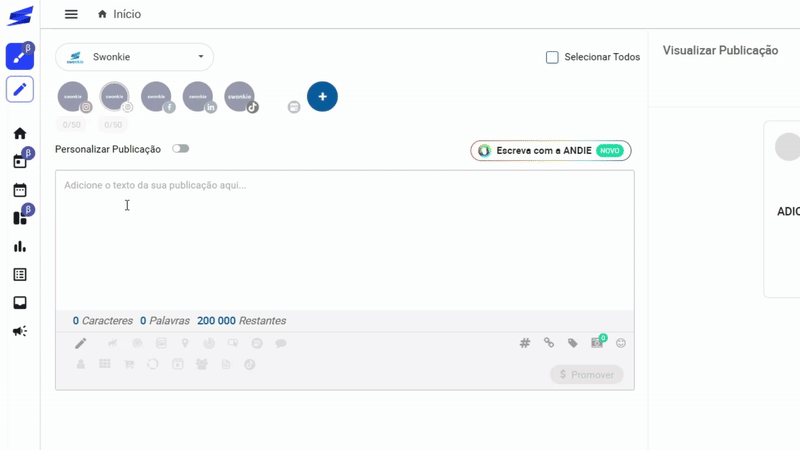Click the blue plus button to add profile
800x450 pixels.
coord(322,97)
